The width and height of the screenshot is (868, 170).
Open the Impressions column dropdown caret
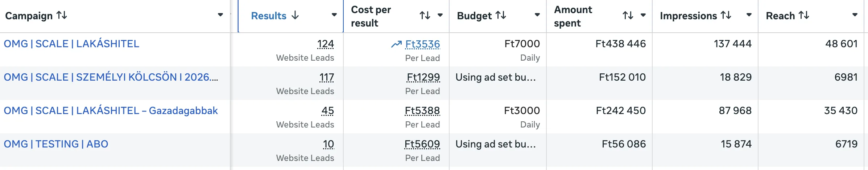click(x=749, y=15)
